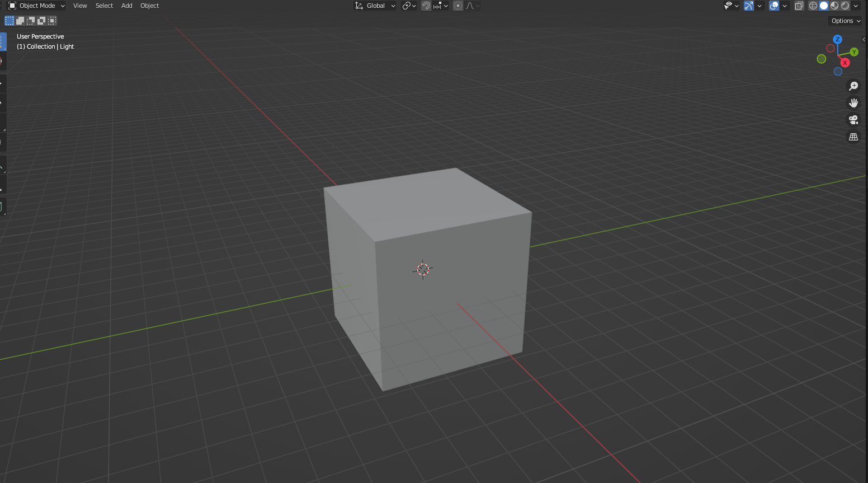Image resolution: width=868 pixels, height=483 pixels.
Task: Choose the Subtract Selection mode icon
Action: coord(31,21)
